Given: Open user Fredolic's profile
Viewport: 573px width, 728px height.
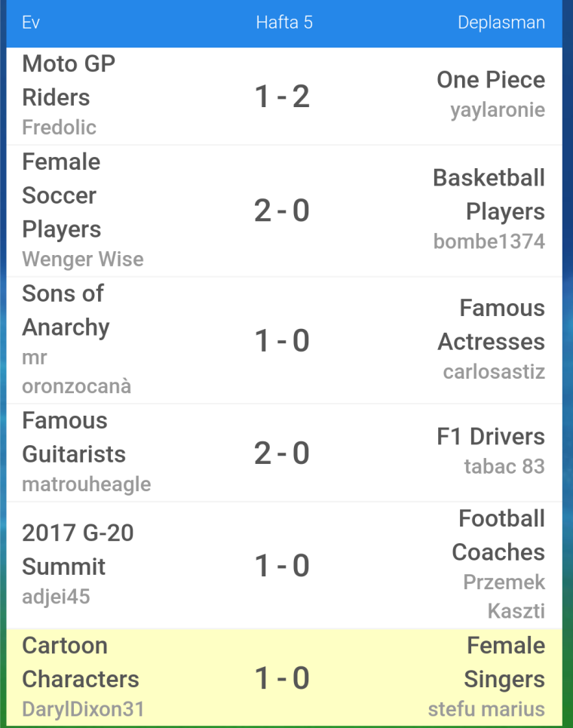Looking at the screenshot, I should (60, 127).
